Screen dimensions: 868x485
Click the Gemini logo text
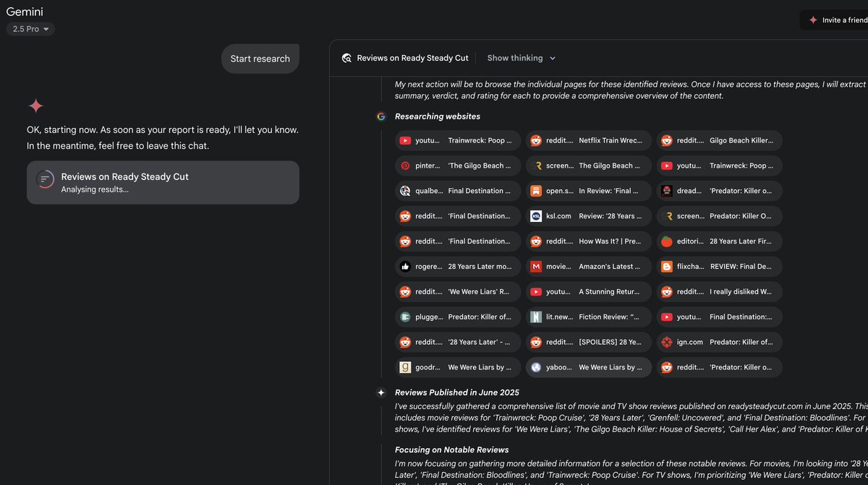coord(25,11)
